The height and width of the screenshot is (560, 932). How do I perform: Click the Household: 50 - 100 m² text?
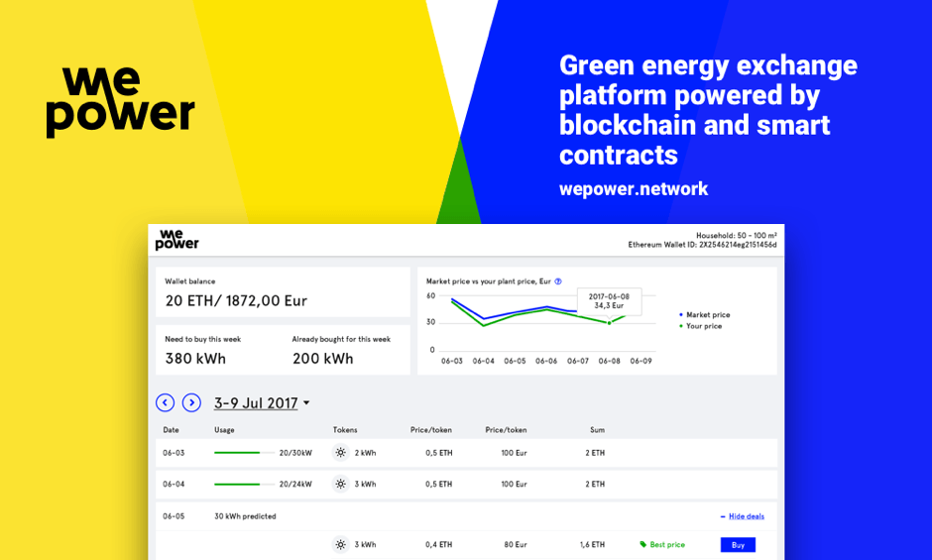[x=737, y=236]
